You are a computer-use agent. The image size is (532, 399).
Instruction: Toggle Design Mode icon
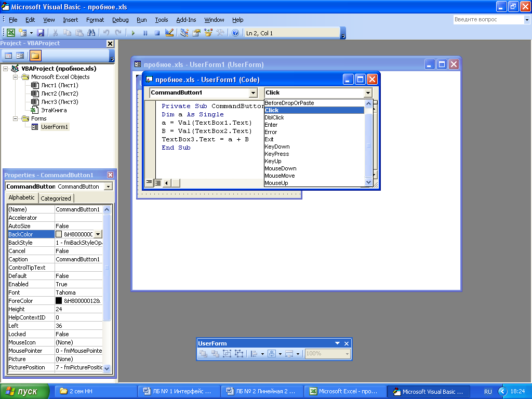169,33
